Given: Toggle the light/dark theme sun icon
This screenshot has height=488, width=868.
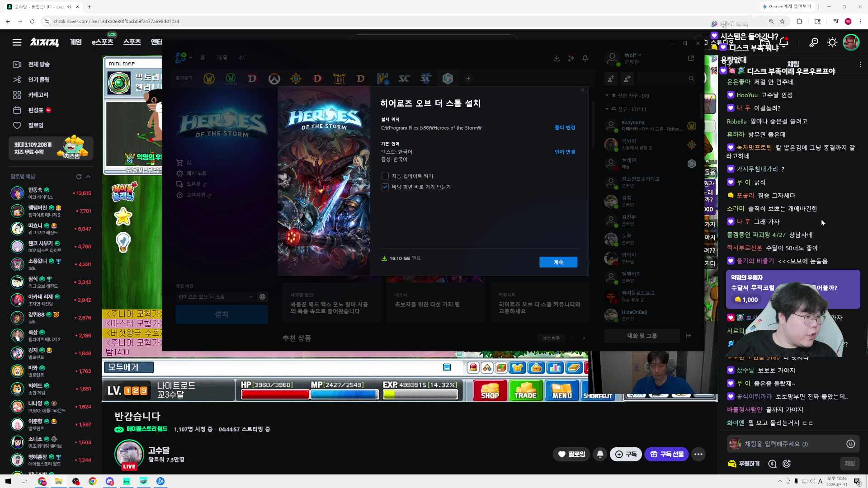Looking at the screenshot, I should point(832,42).
